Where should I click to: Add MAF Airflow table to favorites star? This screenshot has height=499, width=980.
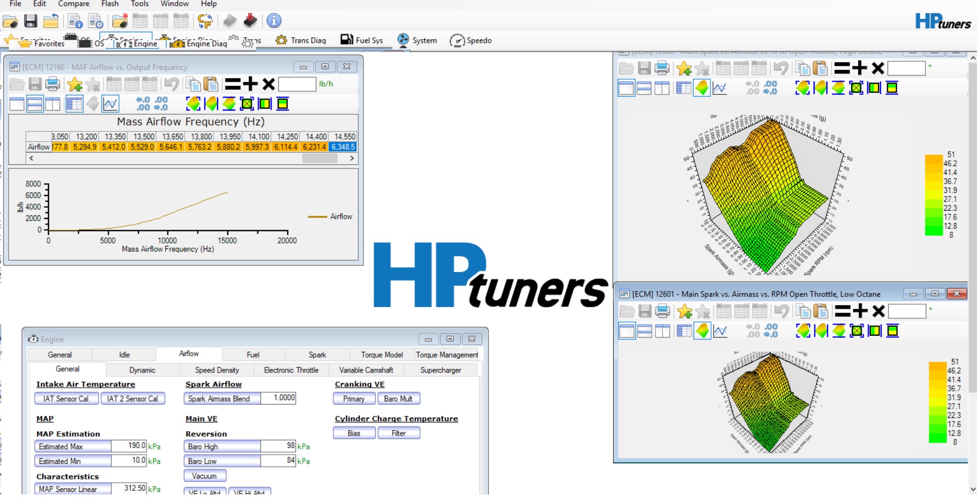click(x=75, y=84)
